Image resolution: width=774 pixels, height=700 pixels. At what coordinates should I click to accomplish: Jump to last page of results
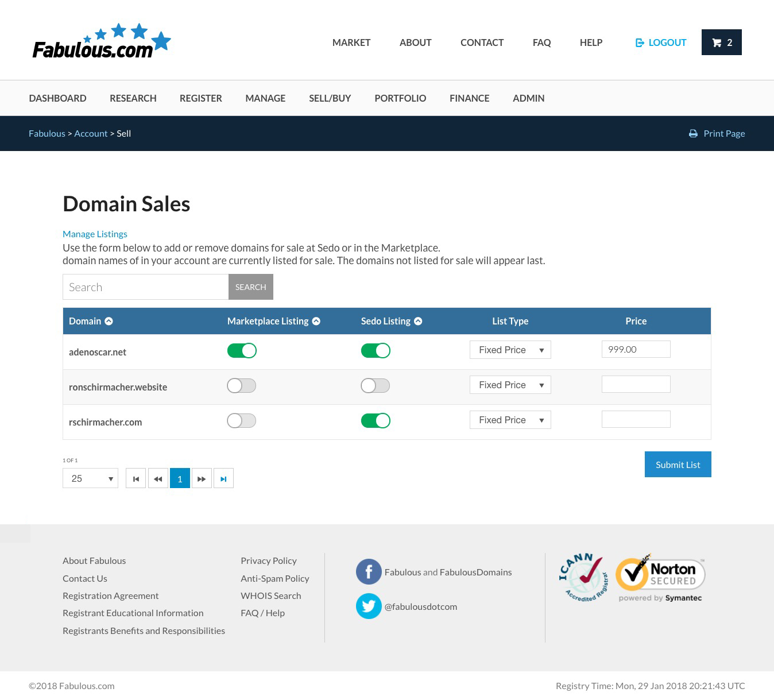(x=223, y=478)
